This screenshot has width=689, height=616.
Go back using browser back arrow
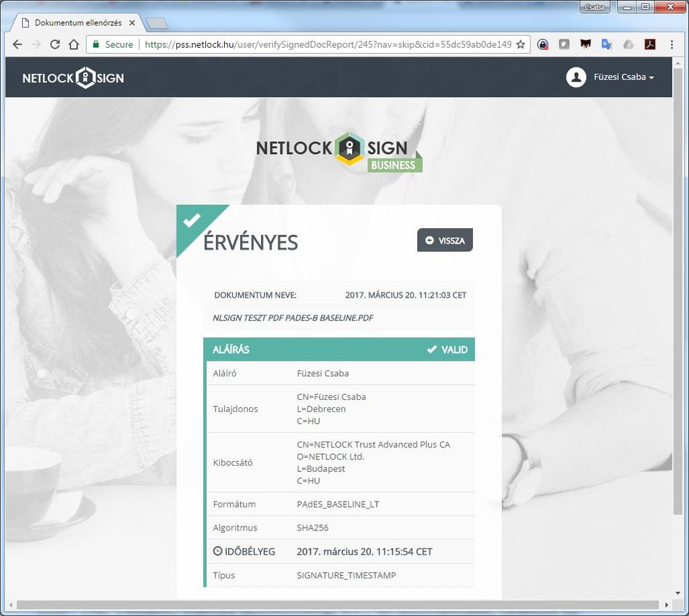point(17,44)
